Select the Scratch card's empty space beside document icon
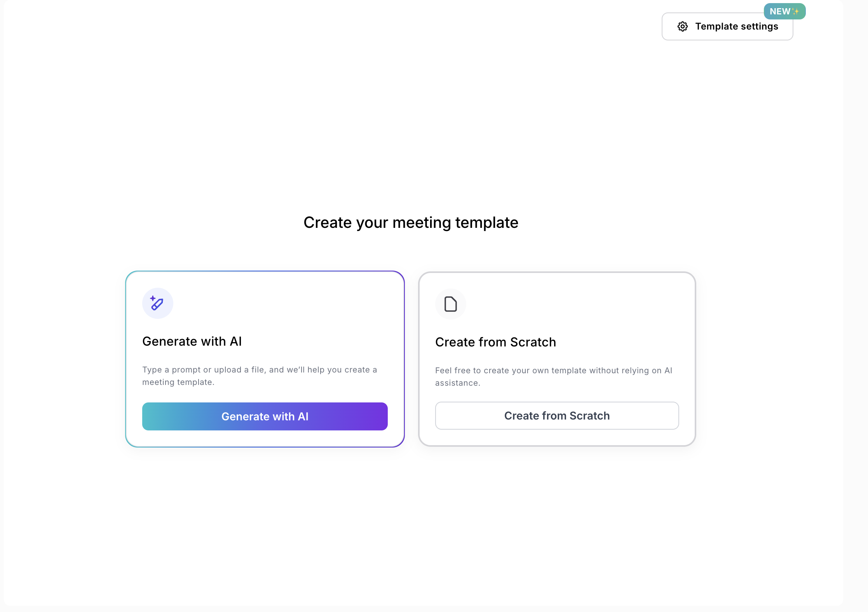Viewport: 868px width, 612px height. pos(575,304)
